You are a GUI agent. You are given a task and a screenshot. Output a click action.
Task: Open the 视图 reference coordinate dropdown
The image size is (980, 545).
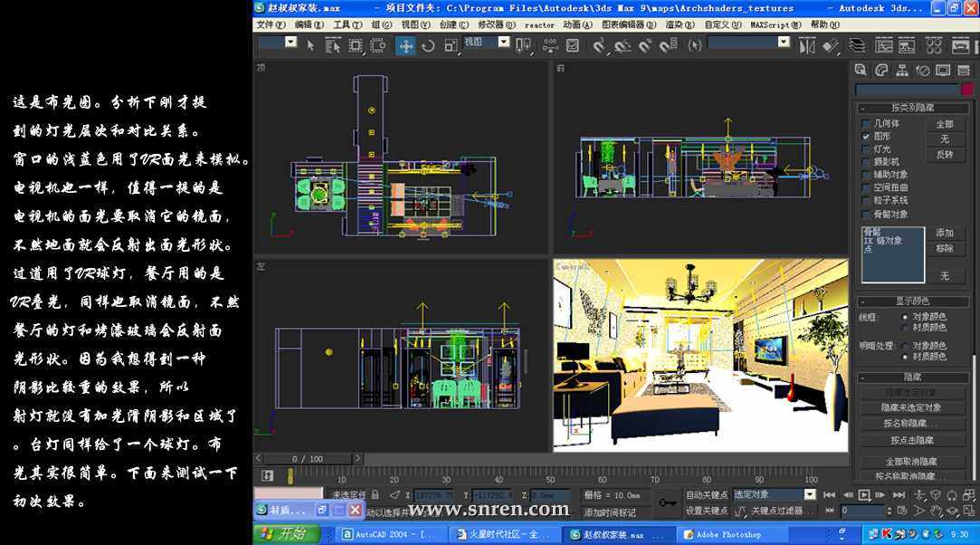487,42
